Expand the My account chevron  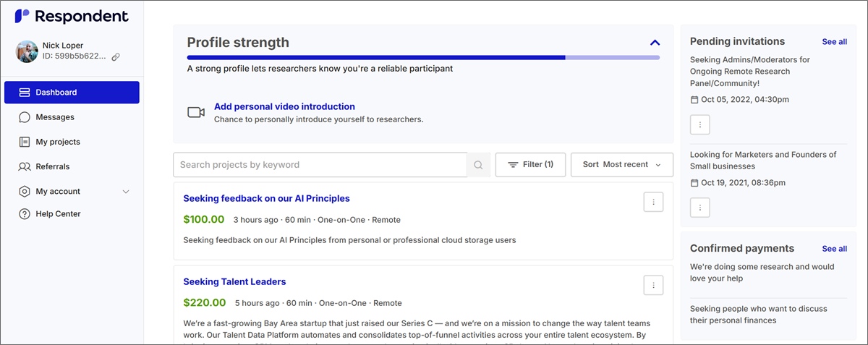[126, 192]
